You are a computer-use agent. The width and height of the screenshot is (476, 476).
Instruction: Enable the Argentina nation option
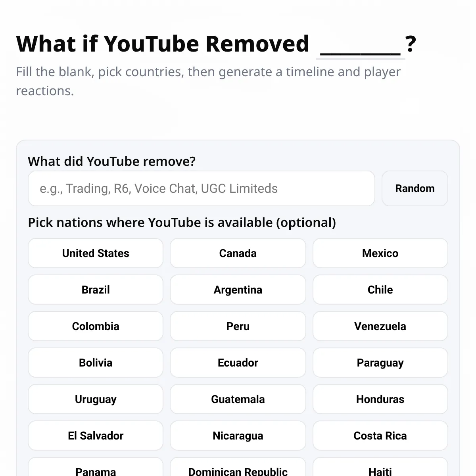[238, 290]
